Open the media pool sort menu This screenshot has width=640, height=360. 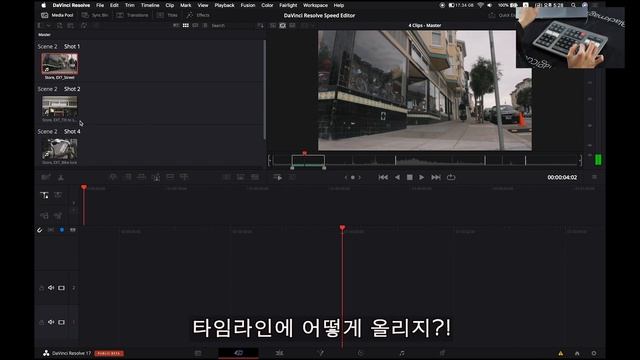tap(260, 25)
